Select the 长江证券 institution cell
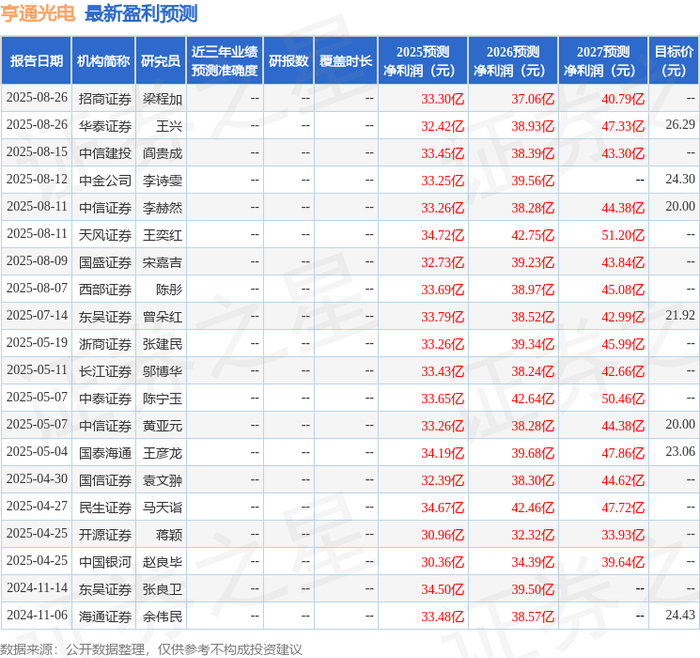Screen dimensions: 700x658 (105, 371)
